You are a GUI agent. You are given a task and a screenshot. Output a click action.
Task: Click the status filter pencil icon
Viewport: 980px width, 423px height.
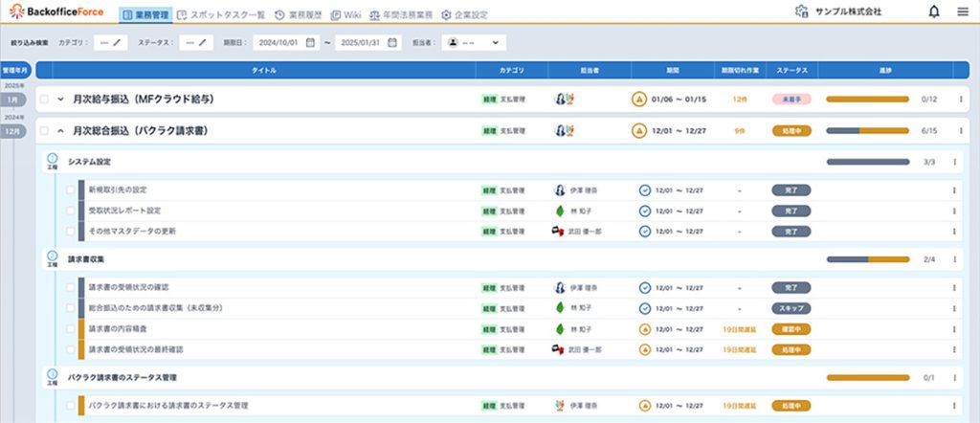pos(203,43)
